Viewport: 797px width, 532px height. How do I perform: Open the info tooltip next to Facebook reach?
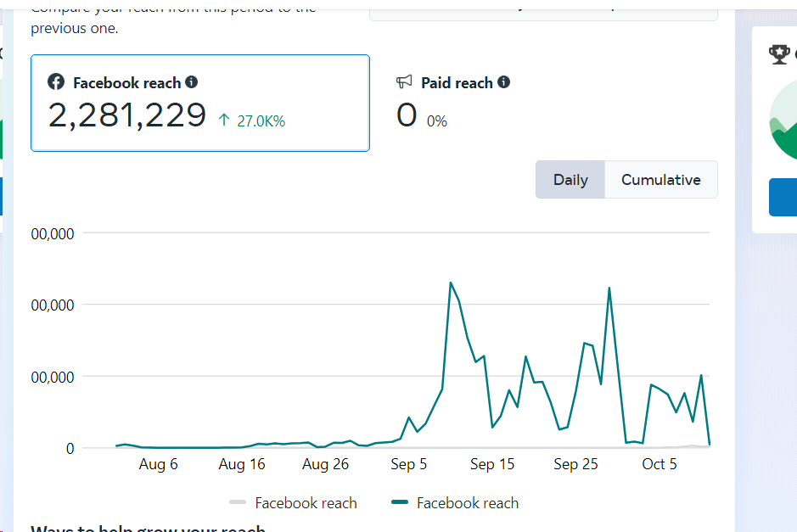[x=191, y=81]
